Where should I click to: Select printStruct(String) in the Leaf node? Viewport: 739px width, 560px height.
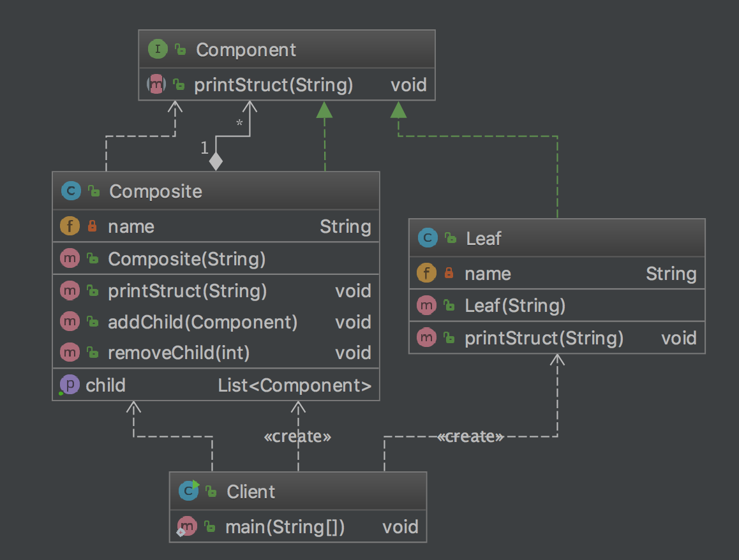click(x=544, y=338)
